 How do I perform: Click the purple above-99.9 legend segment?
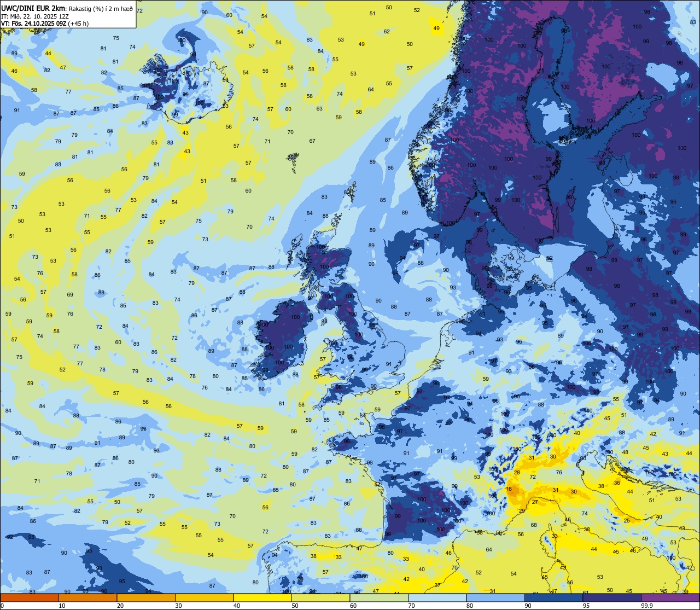[670, 597]
